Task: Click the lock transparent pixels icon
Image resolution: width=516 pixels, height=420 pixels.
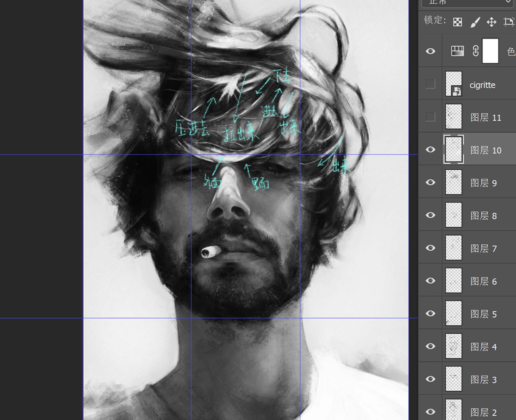Action: tap(457, 22)
